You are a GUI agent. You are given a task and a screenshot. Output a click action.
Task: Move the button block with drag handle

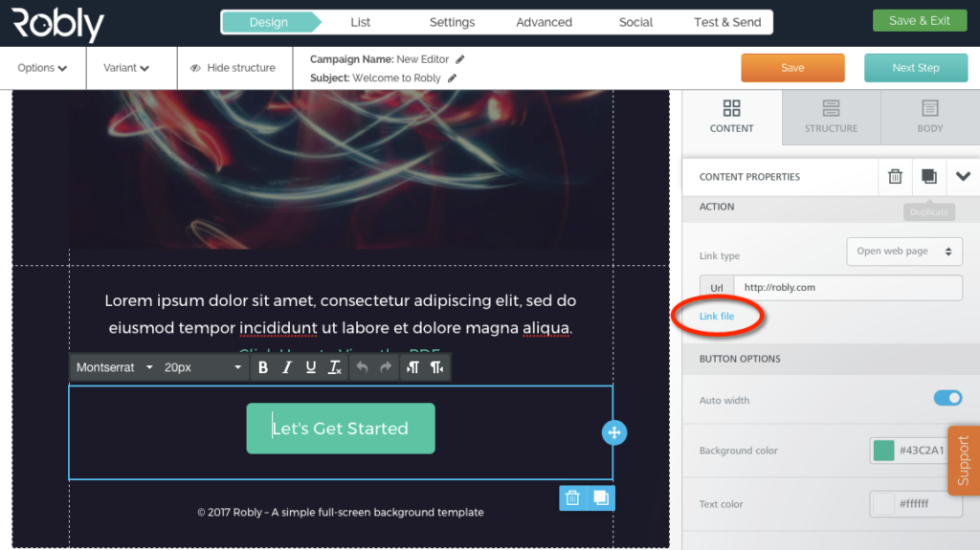pyautogui.click(x=614, y=432)
